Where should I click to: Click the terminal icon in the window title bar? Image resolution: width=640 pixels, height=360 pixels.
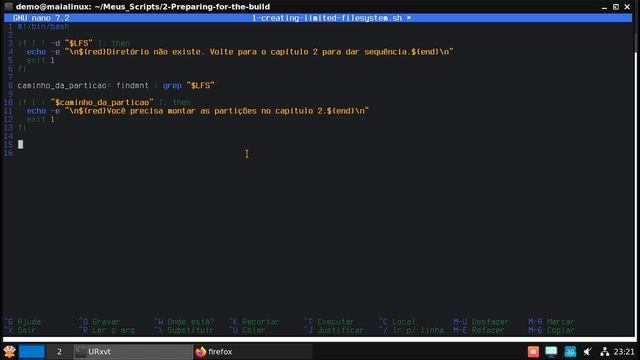[x=9, y=7]
